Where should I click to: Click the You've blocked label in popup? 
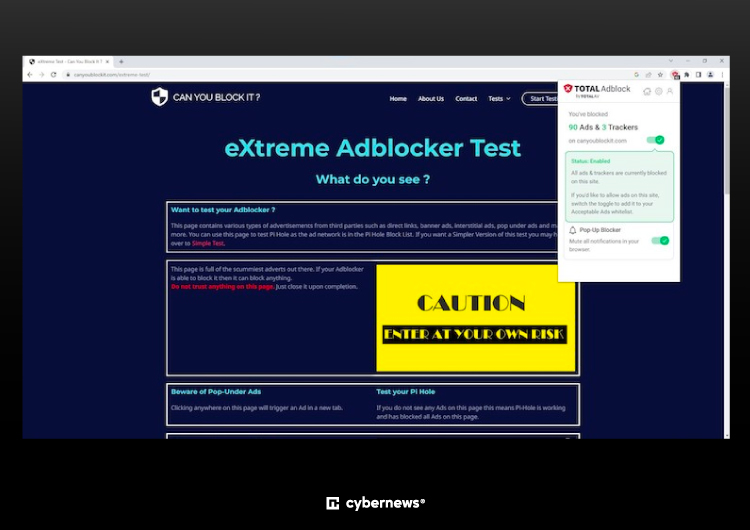click(588, 114)
